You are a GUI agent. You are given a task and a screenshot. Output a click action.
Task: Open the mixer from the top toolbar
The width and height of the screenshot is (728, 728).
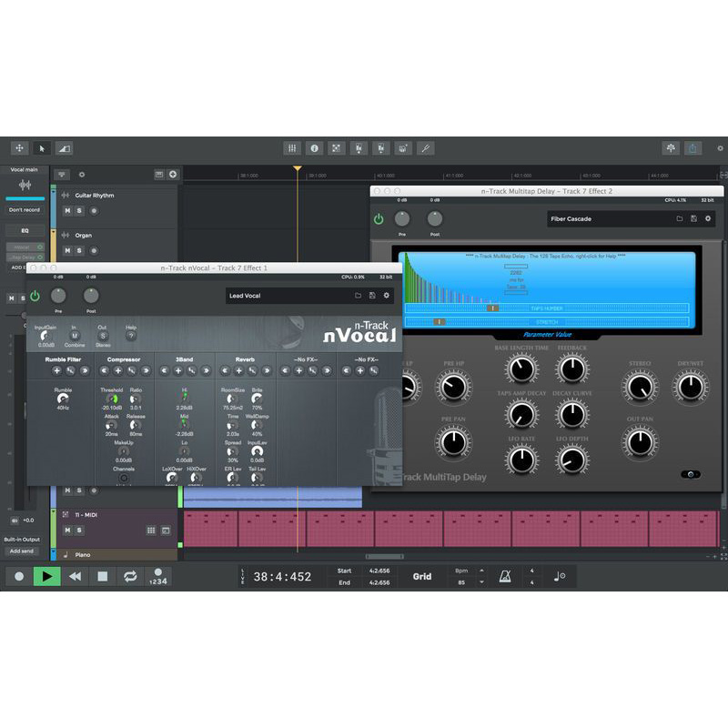[x=292, y=148]
